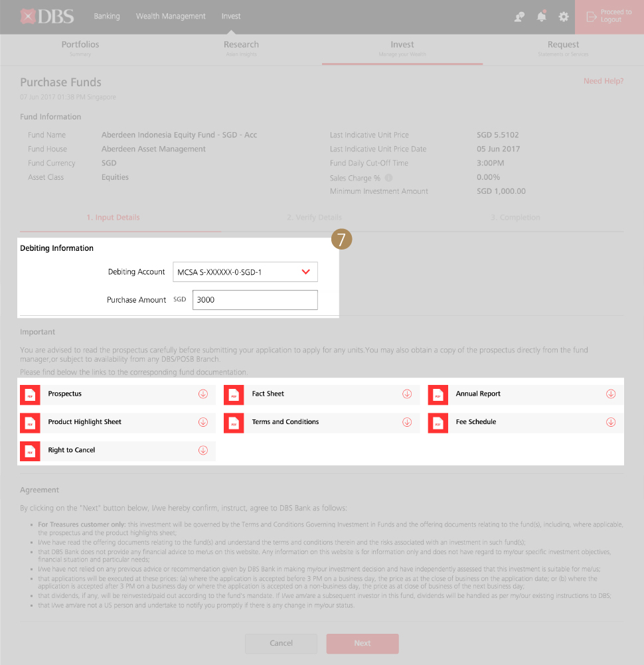The image size is (644, 665).
Task: Open the notifications bell
Action: tap(541, 16)
